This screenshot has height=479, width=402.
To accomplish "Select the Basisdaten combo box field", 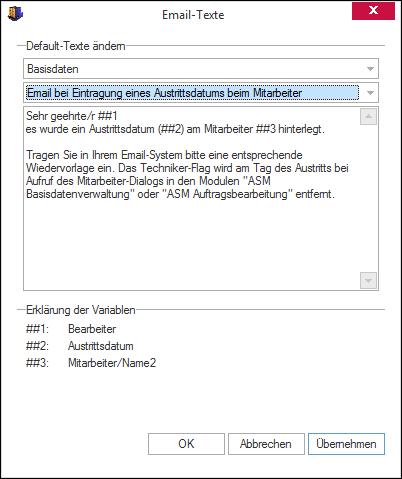I will point(201,69).
